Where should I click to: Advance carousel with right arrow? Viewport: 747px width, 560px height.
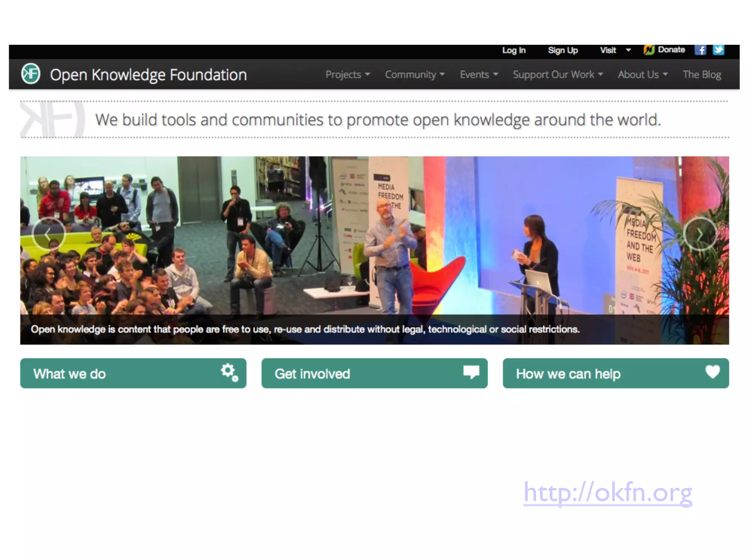pyautogui.click(x=700, y=234)
